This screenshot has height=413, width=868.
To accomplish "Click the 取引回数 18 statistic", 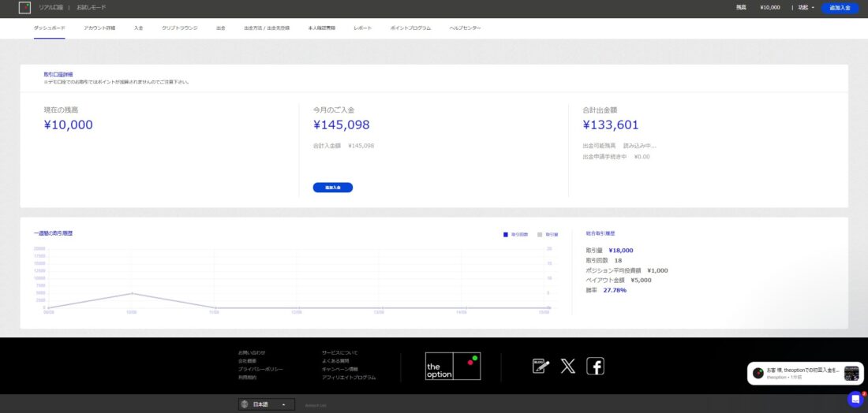I will click(x=604, y=260).
